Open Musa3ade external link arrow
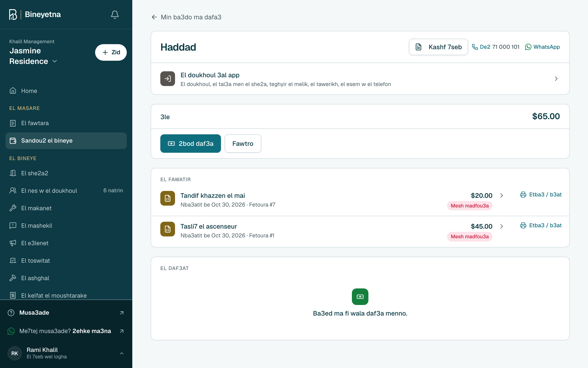Viewport: 588px width, 368px height. click(122, 313)
